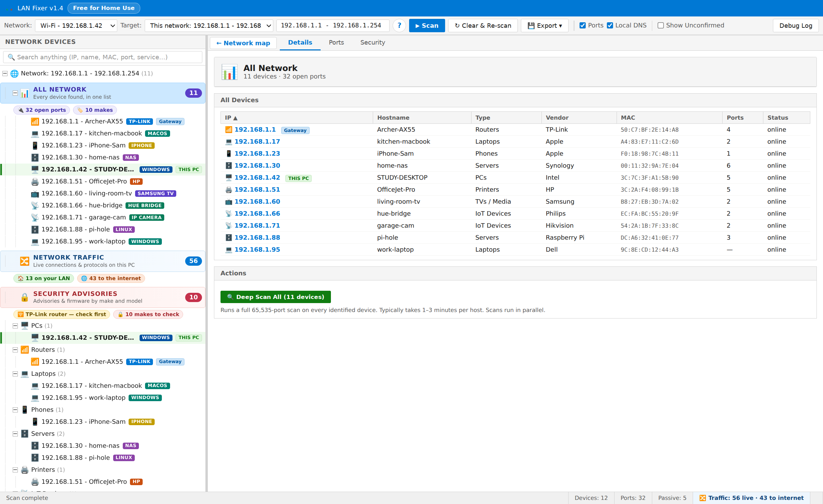The image size is (823, 504).
Task: Click the IP range input field
Action: tap(333, 26)
